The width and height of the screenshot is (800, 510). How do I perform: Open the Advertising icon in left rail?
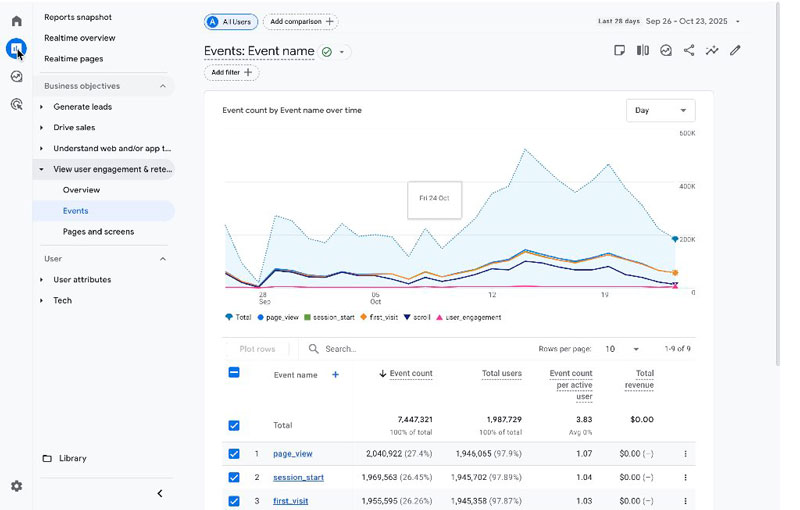(16, 104)
